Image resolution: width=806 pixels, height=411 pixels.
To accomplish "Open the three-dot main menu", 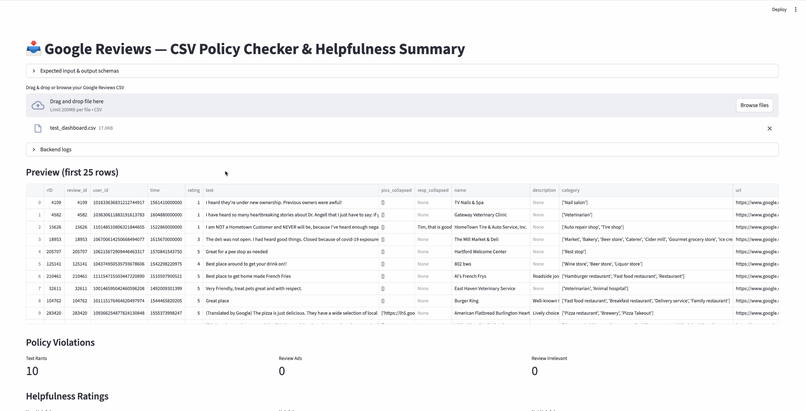I will point(796,9).
